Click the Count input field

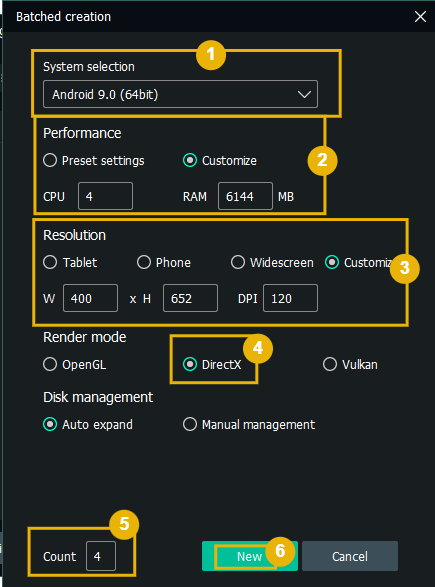point(101,556)
